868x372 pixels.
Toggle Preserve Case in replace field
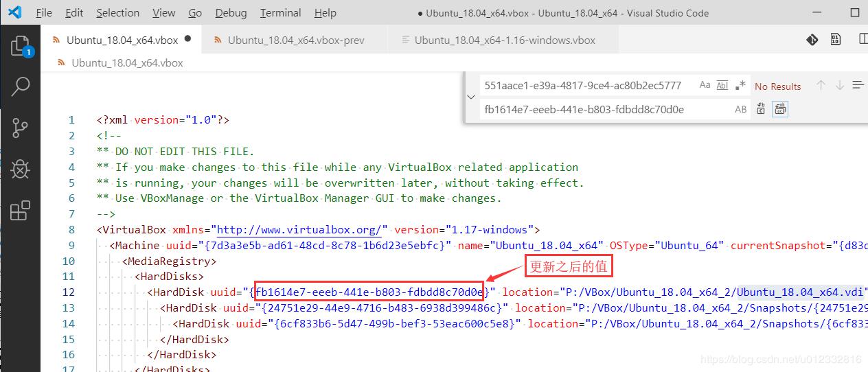tap(740, 109)
